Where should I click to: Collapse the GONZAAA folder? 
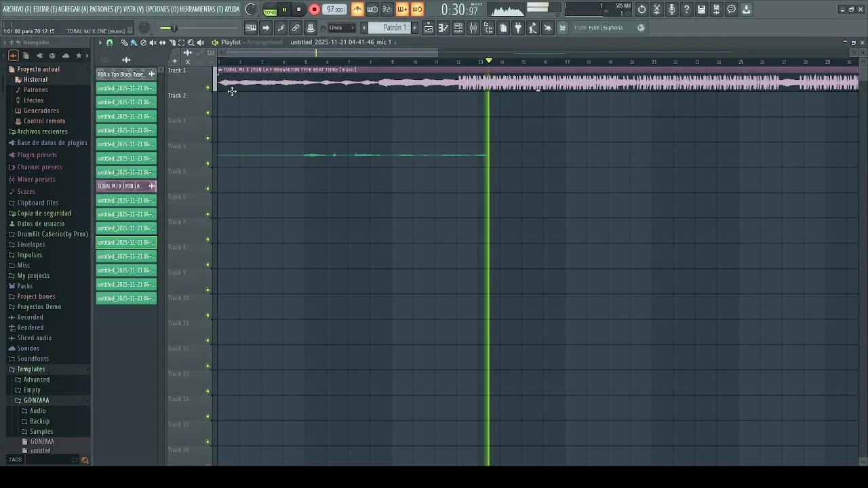coord(35,401)
